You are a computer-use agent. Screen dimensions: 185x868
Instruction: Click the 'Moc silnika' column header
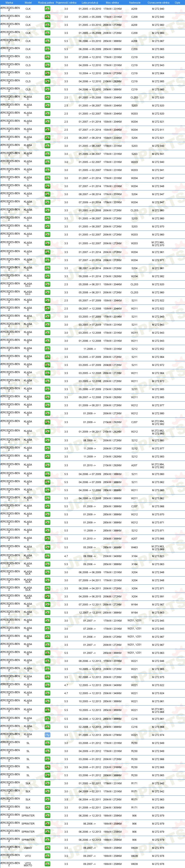click(x=112, y=2)
